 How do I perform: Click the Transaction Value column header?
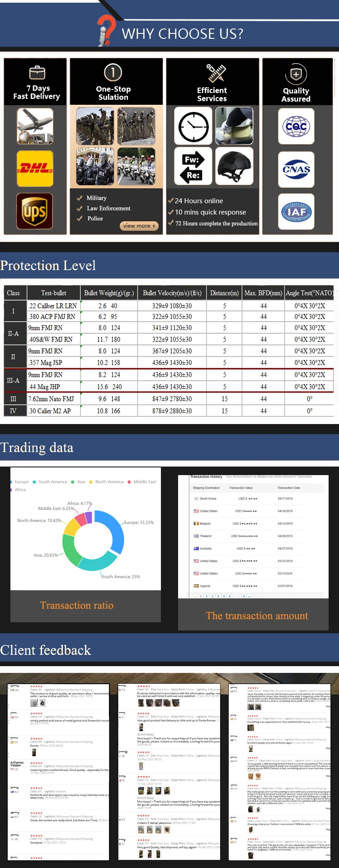point(241,488)
